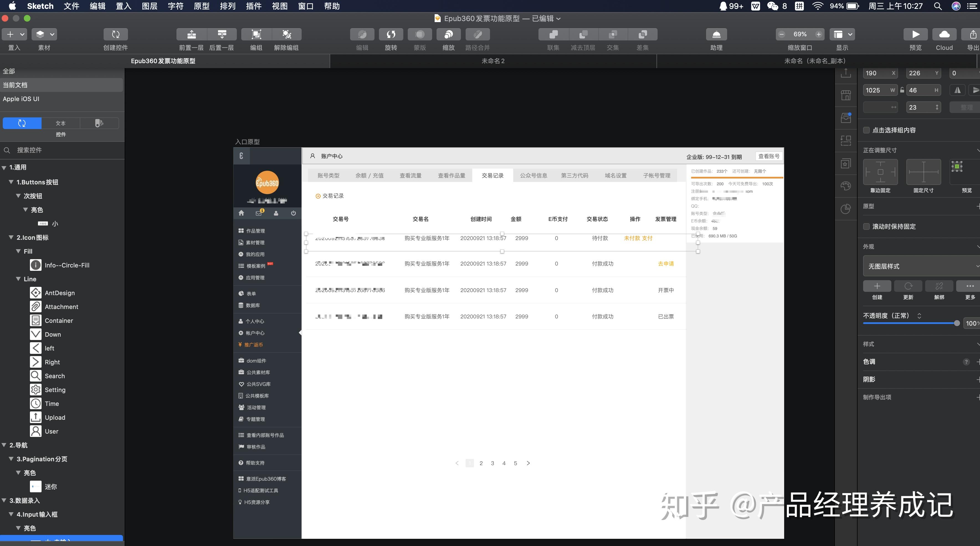
Task: Collapse the 1.Buttons按钮 tree group
Action: (x=11, y=182)
